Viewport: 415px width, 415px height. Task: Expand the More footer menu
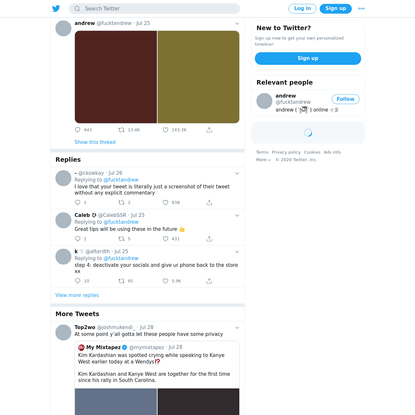coord(263,160)
